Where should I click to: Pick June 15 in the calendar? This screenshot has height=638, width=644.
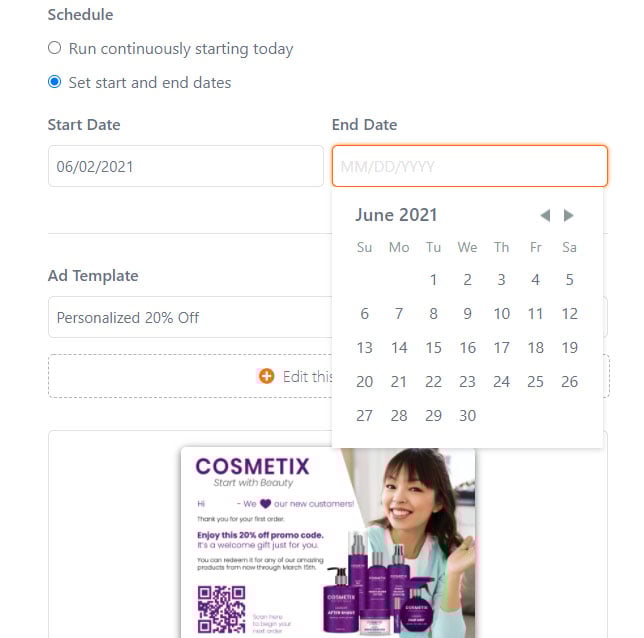[x=433, y=348]
